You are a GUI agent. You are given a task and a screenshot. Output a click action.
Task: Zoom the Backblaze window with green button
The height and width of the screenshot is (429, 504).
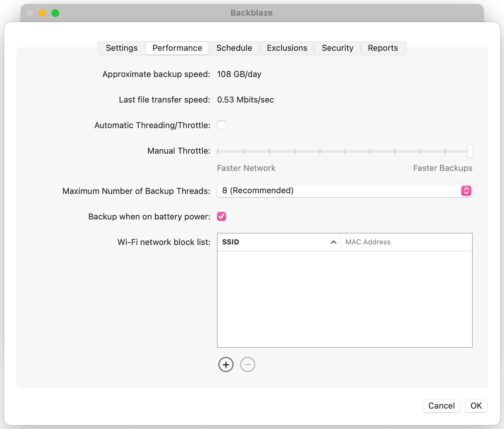pyautogui.click(x=55, y=13)
